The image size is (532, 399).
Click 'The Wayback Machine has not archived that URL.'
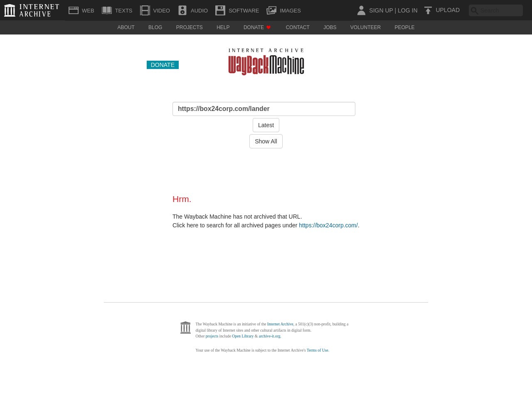237,217
